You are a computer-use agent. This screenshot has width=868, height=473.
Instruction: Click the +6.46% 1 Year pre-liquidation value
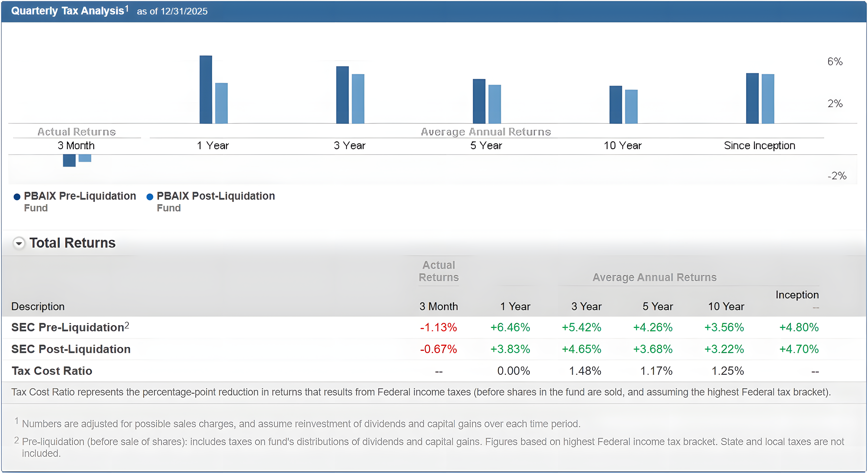point(510,327)
